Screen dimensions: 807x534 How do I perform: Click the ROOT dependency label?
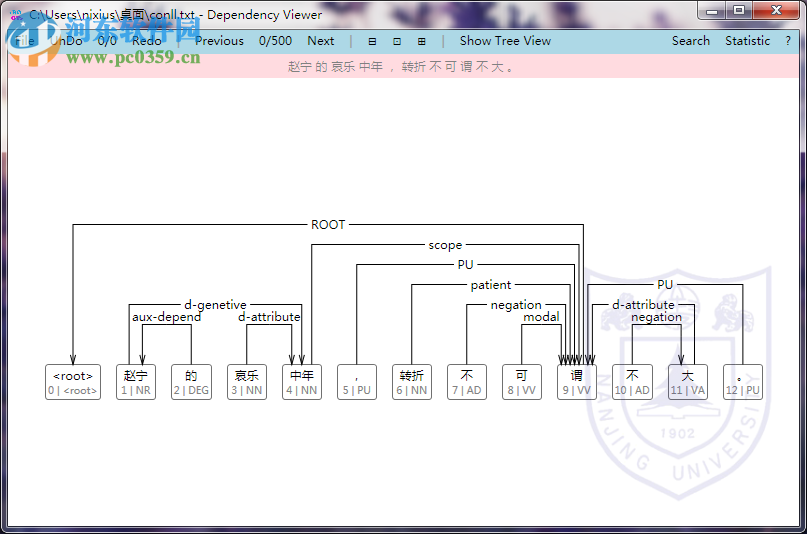pyautogui.click(x=328, y=225)
